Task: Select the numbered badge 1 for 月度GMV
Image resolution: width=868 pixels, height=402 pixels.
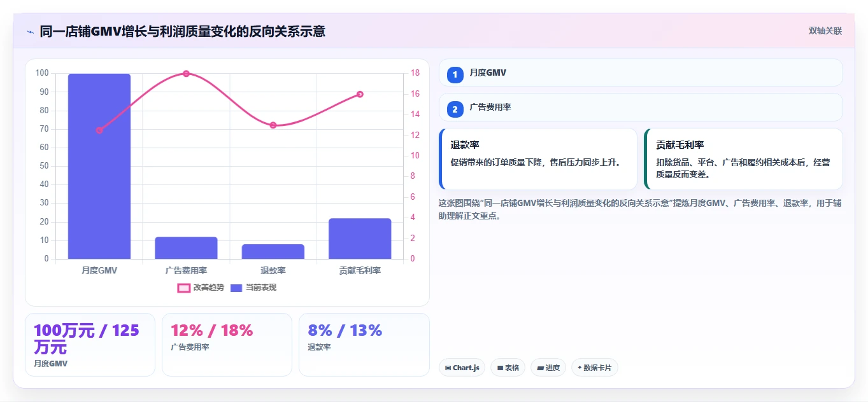Action: pos(455,75)
